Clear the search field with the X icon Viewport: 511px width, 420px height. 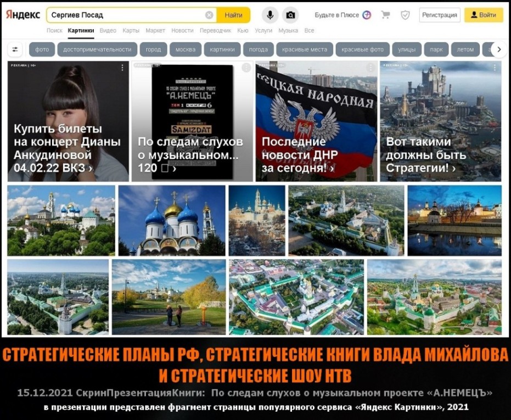(209, 15)
